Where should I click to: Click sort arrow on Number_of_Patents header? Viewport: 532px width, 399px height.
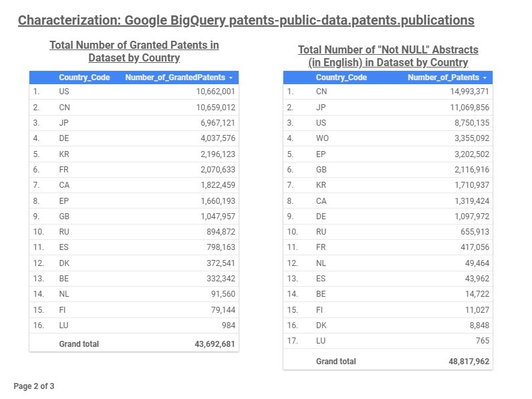click(485, 78)
